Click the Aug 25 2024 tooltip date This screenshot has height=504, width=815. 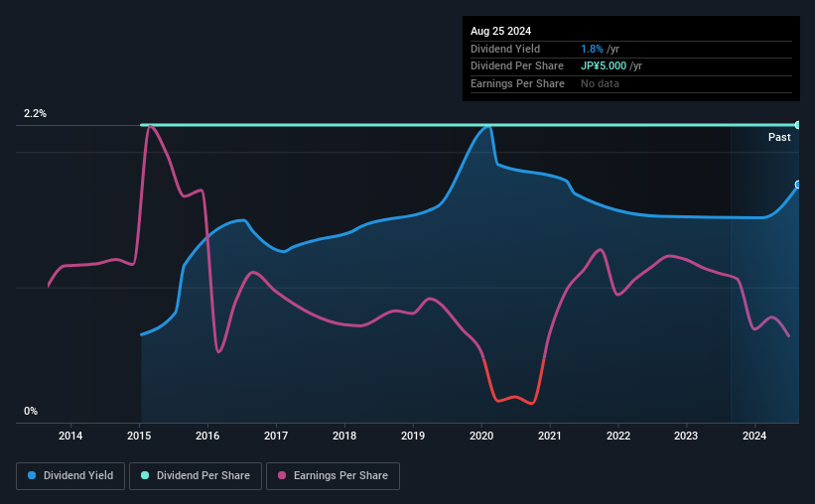point(500,32)
